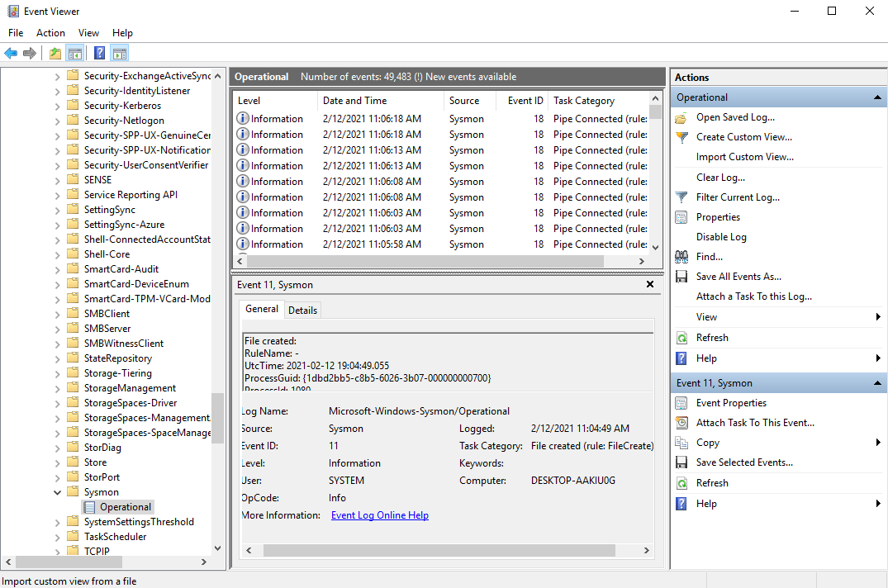Image resolution: width=888 pixels, height=588 pixels.
Task: Expand the TaskScheduler tree node
Action: pos(58,537)
